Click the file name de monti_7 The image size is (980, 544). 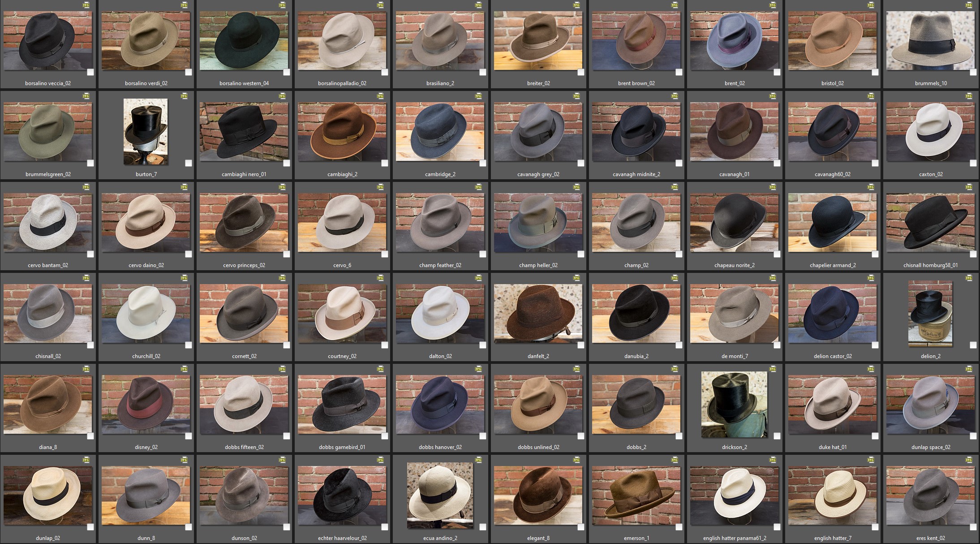click(735, 356)
